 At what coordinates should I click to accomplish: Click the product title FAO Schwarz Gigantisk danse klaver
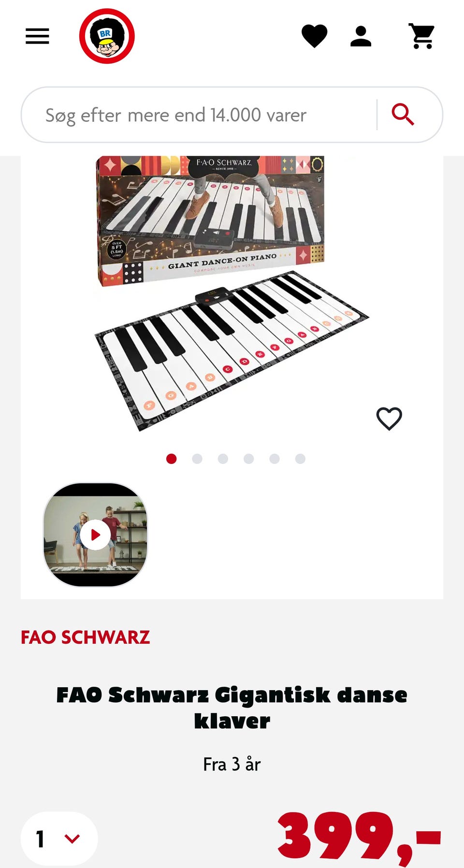pyautogui.click(x=232, y=708)
